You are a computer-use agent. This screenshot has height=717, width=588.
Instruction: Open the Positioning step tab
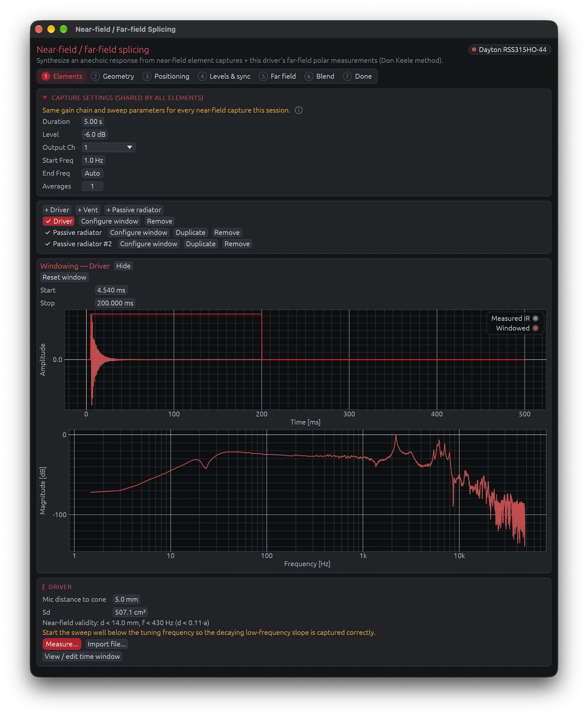point(166,76)
